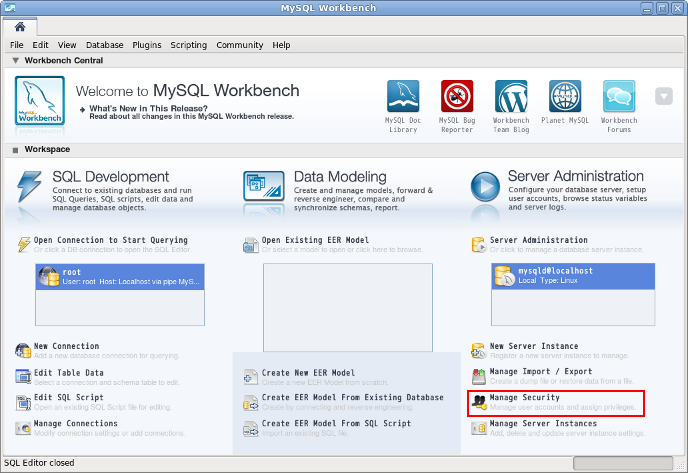Select the root connection entry
Viewport: 688px width, 473px height.
120,276
